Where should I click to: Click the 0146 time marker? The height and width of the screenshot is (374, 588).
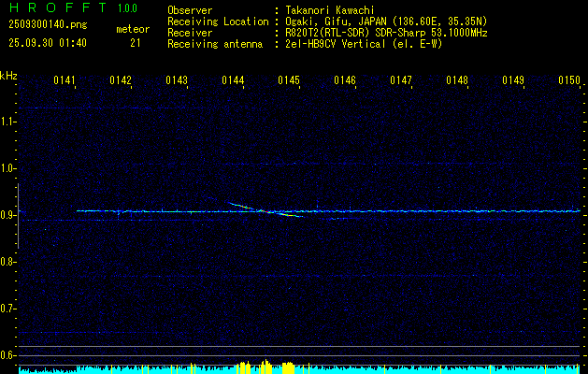coord(345,80)
